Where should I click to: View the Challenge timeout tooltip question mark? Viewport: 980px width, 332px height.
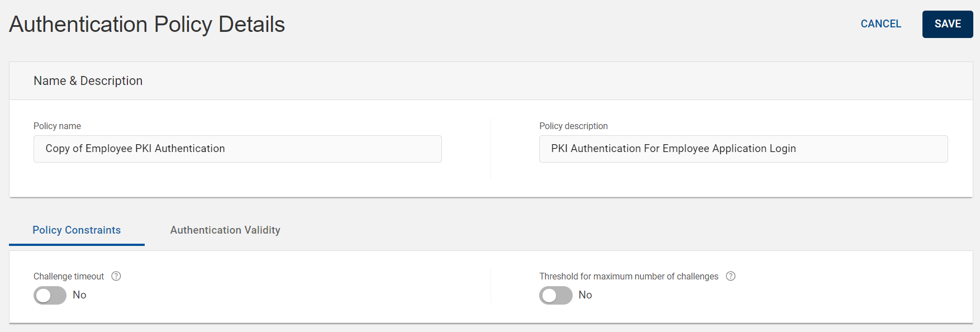tap(116, 276)
